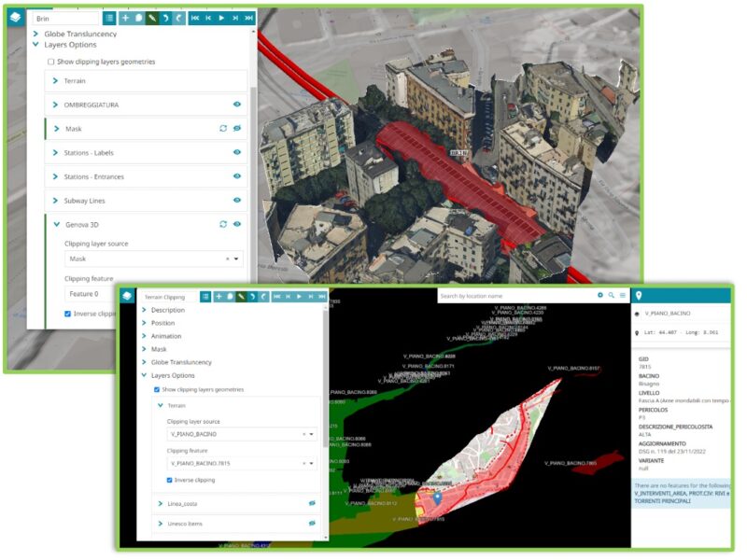This screenshot has height=560, width=747.
Task: Click the layers icon in the Terrain Clipping window
Action: pos(127,296)
